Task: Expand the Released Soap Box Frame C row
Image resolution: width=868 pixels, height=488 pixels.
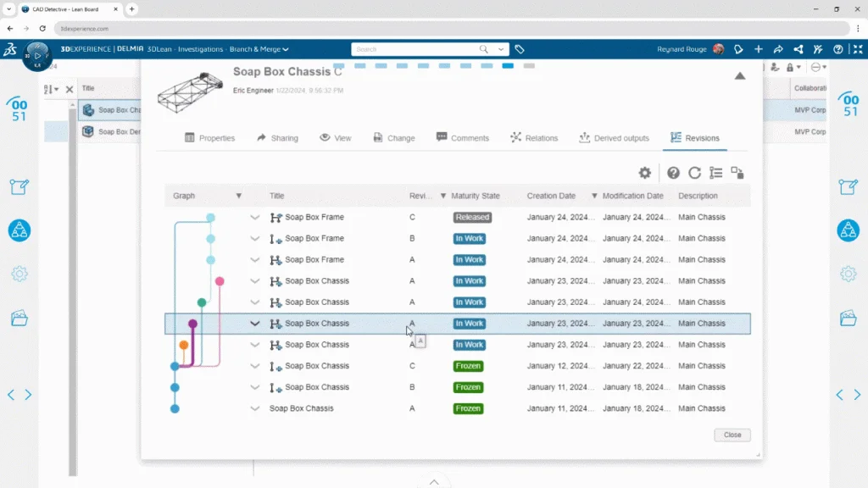Action: [x=255, y=218]
